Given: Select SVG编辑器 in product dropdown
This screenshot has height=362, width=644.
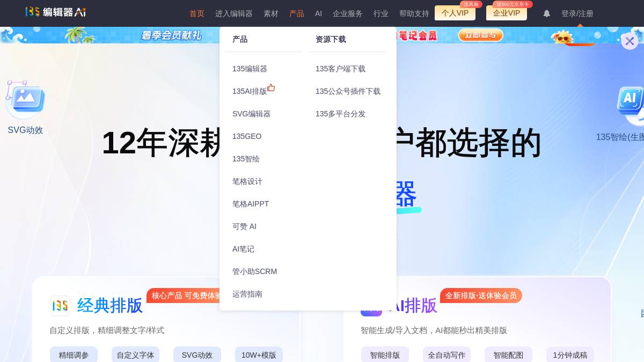Looking at the screenshot, I should point(252,114).
